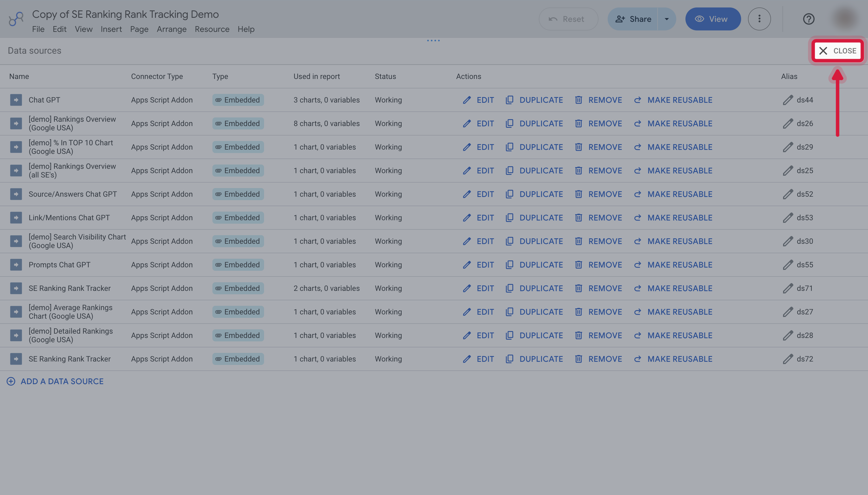
Task: Edit the Chat GPT data source
Action: pos(478,100)
